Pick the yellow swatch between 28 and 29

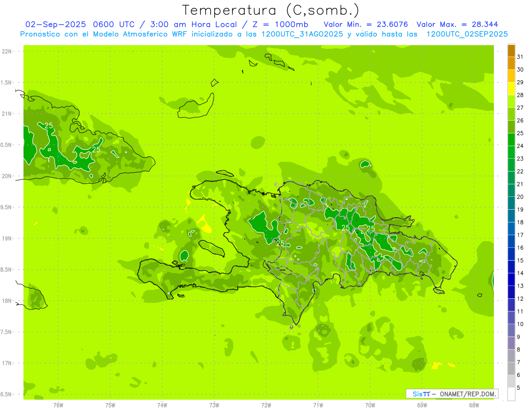[x=511, y=89]
